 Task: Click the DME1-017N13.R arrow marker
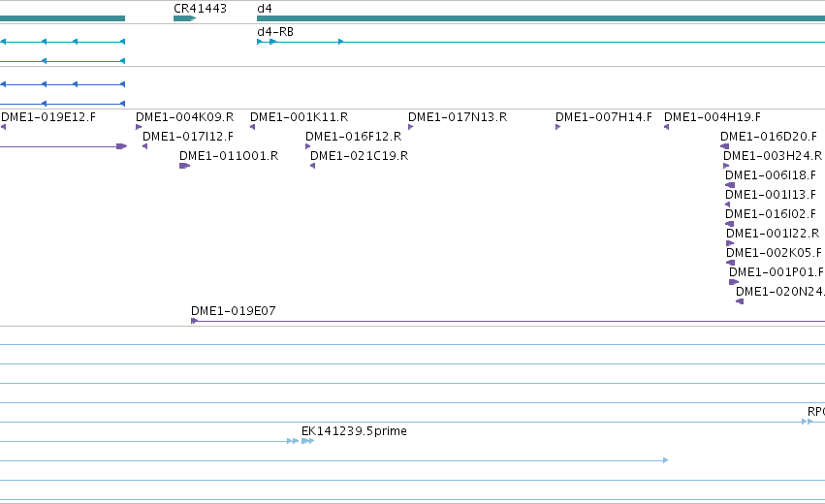[x=410, y=127]
